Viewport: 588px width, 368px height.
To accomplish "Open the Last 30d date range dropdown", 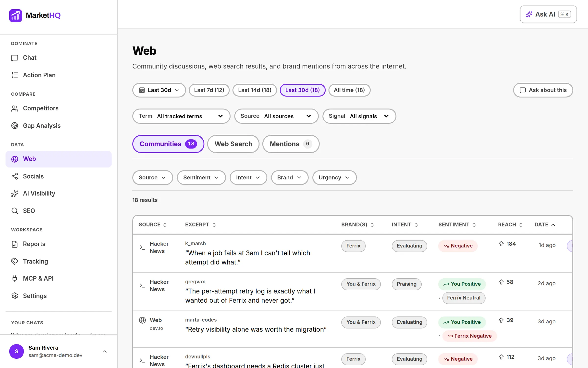I will click(159, 90).
